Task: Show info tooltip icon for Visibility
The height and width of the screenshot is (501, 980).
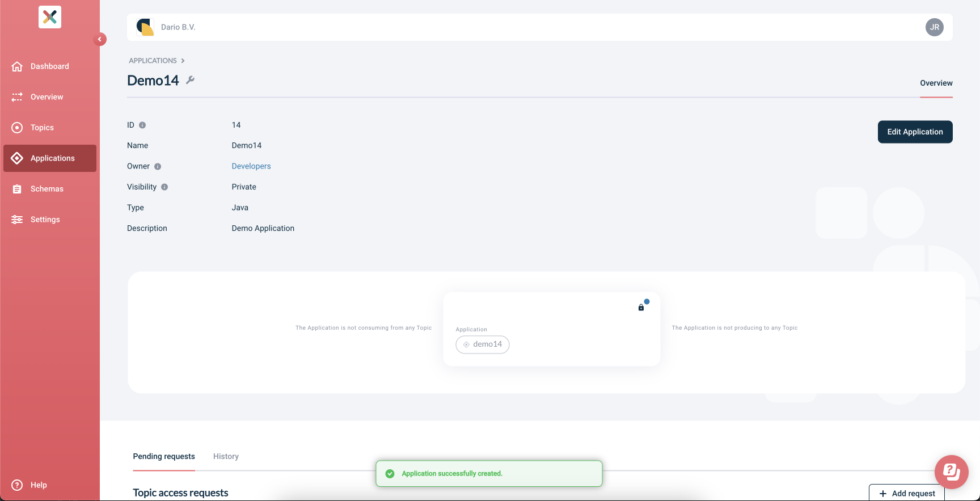Action: 164,187
